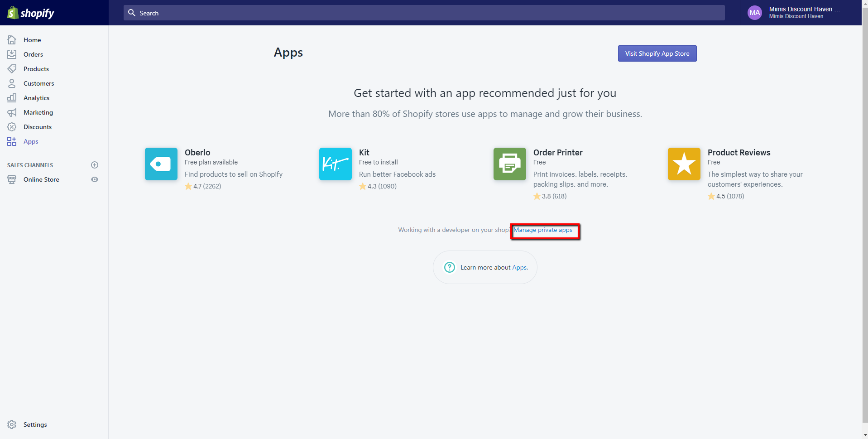Click the scrollbar down arrow
The image size is (868, 439).
865,435
